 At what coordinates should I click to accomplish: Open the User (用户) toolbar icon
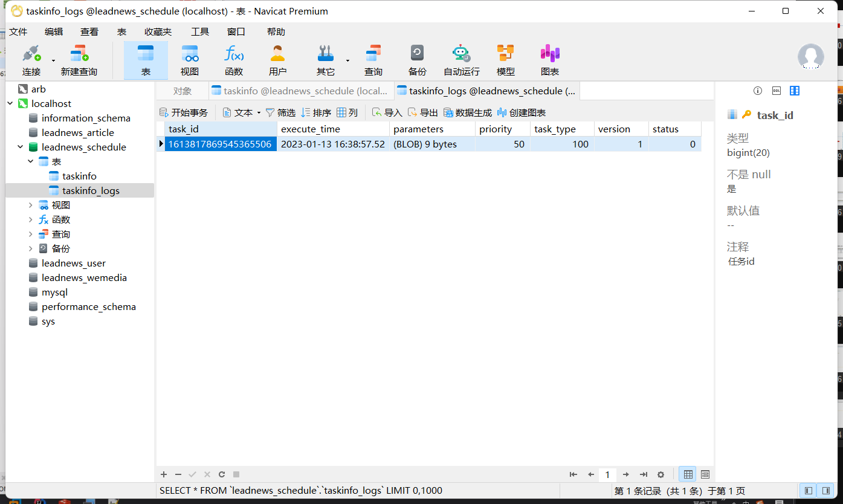coord(277,60)
